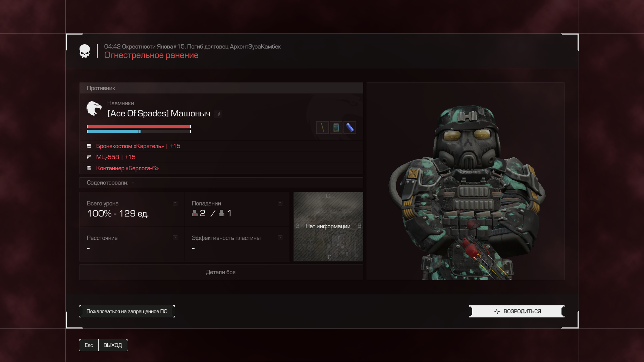The height and width of the screenshot is (362, 644).
Task: Click ВОЗРОДИТЬСЯ to respawn
Action: [517, 311]
